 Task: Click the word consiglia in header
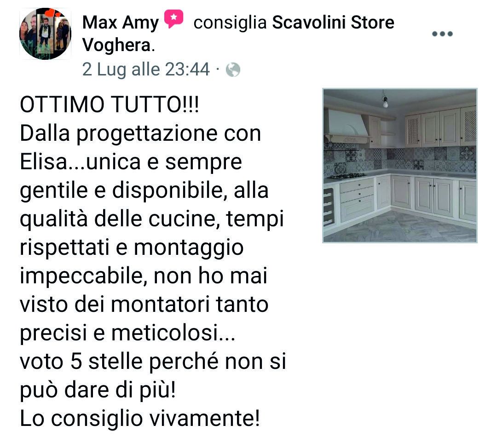[230, 23]
